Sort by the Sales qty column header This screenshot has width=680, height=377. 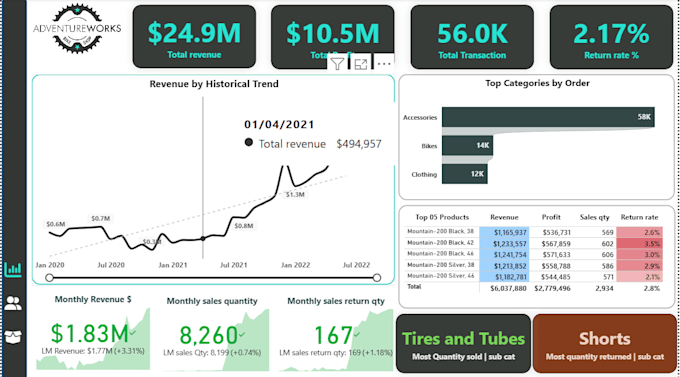(594, 217)
